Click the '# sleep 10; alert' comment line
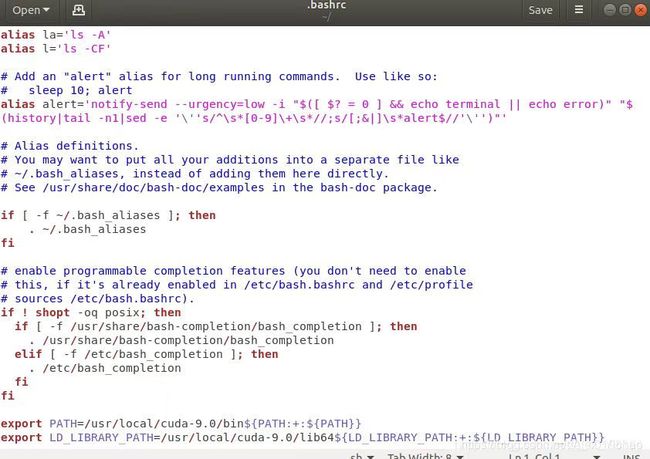The height and width of the screenshot is (459, 650). click(x=66, y=90)
